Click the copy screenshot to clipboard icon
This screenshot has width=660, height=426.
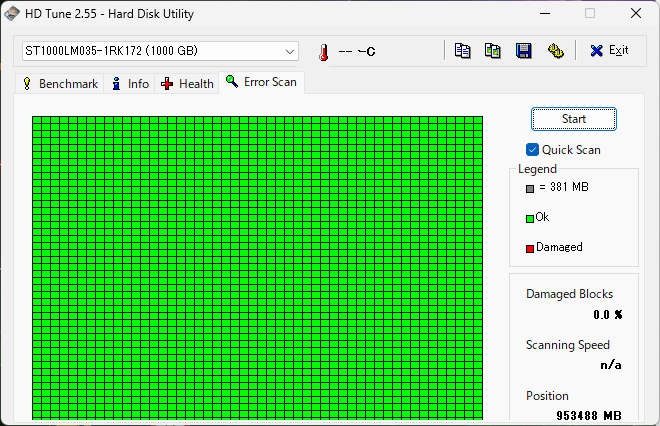[492, 51]
